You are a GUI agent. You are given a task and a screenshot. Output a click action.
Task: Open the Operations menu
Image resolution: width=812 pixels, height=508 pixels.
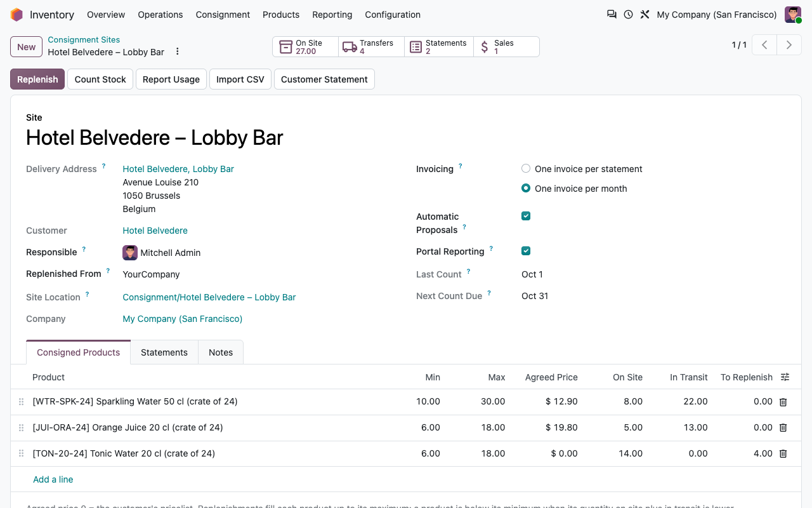[160, 15]
